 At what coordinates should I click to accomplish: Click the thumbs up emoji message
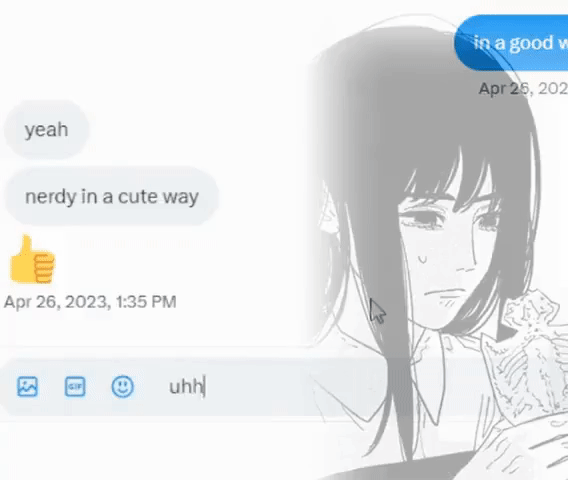[32, 259]
